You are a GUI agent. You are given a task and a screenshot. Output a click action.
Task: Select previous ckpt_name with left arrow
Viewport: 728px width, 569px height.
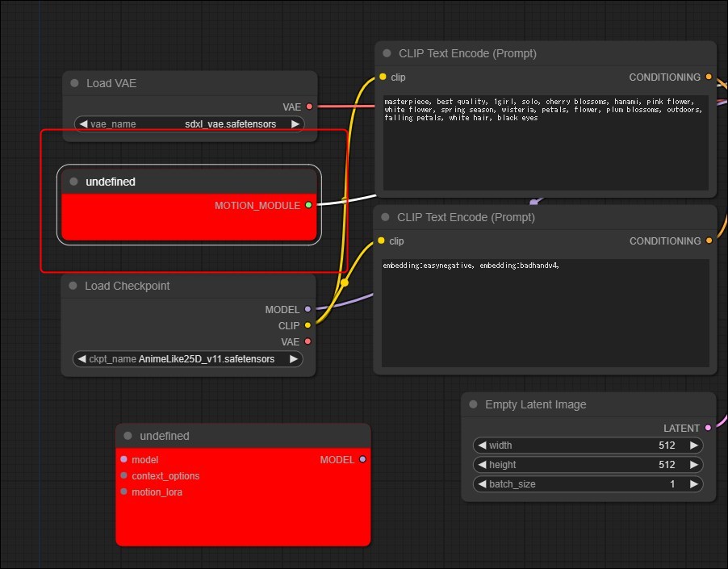[x=82, y=359]
